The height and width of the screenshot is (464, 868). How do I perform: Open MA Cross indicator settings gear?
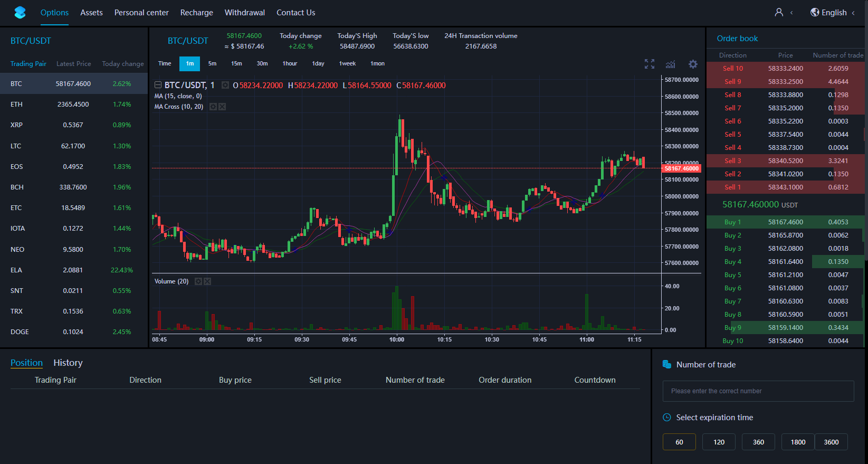213,107
